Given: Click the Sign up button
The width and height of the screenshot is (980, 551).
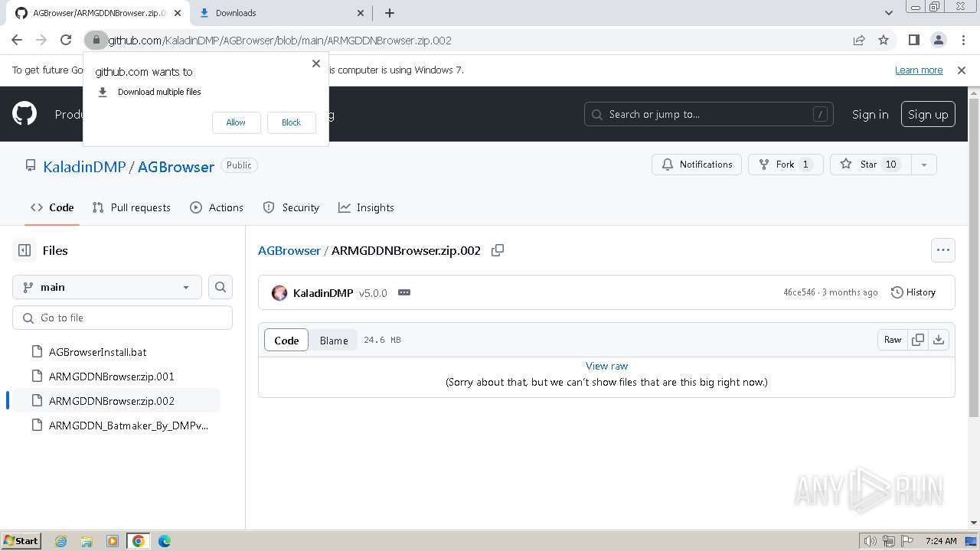Looking at the screenshot, I should (x=928, y=114).
